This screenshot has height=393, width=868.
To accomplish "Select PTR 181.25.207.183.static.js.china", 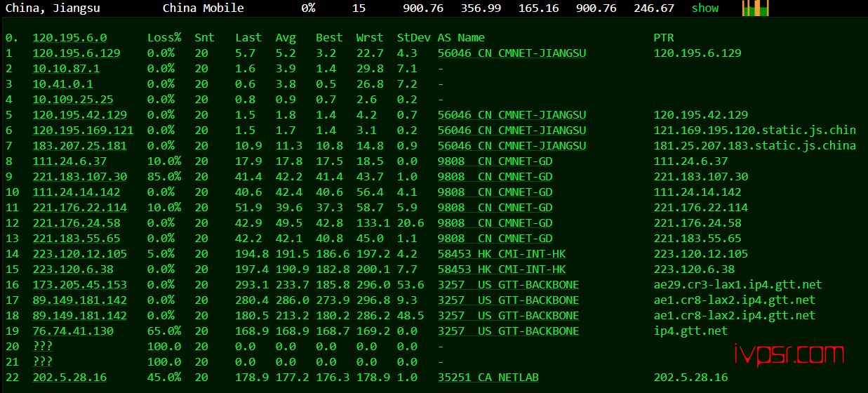I will click(755, 146).
